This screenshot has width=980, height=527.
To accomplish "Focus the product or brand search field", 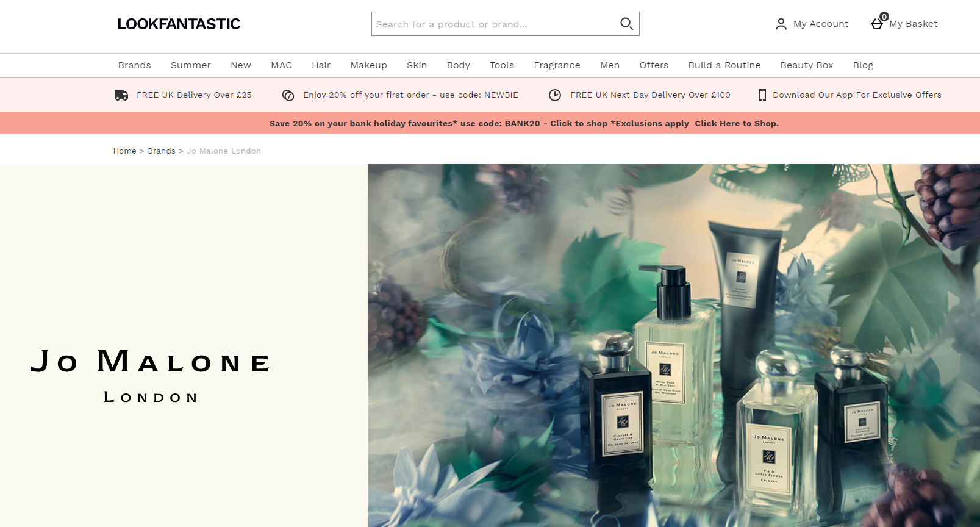I will (x=494, y=24).
